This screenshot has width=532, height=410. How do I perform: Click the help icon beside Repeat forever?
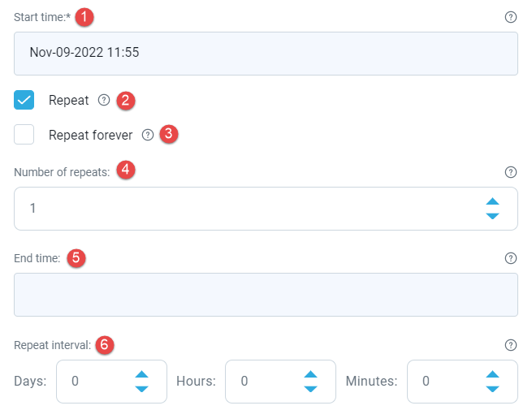tap(147, 135)
